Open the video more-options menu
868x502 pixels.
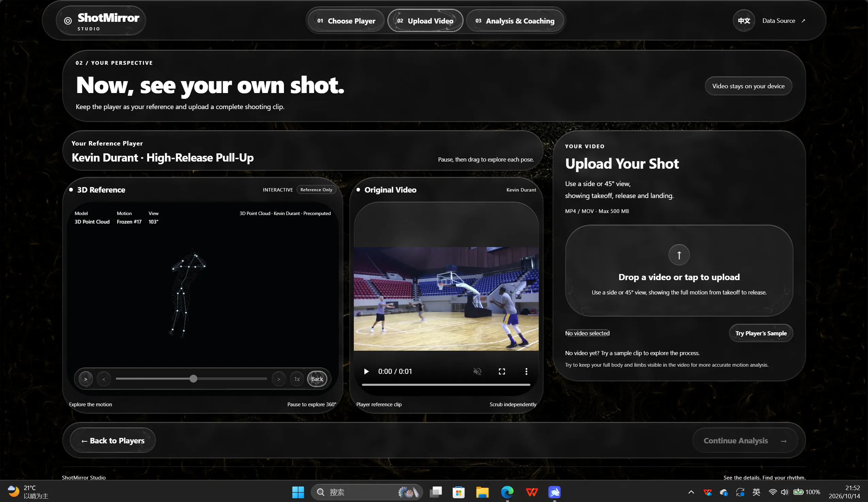[x=526, y=371]
